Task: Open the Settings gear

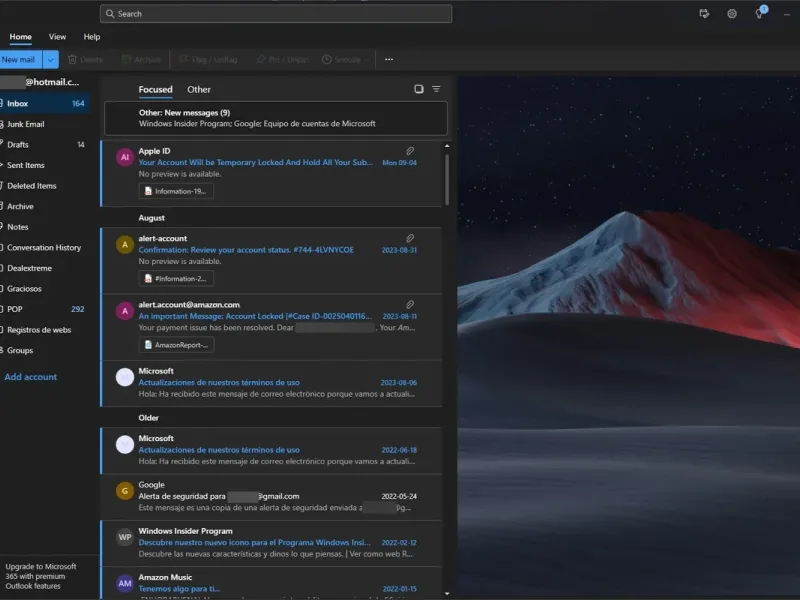Action: pos(732,14)
